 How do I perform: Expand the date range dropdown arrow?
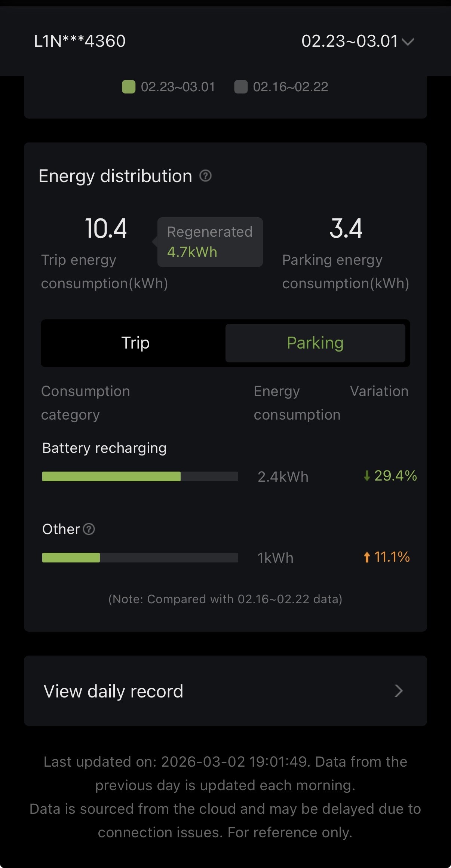(408, 42)
